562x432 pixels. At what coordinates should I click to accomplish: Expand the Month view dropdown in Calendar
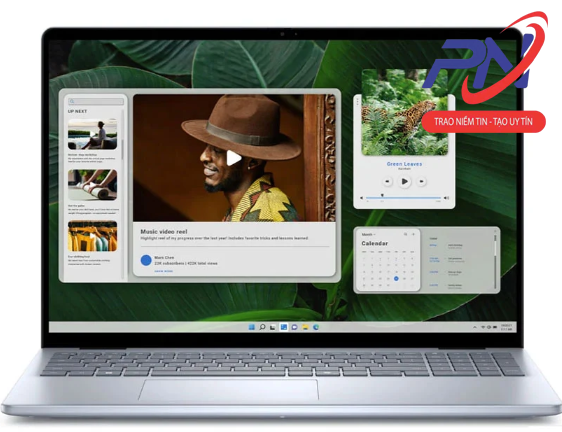[368, 234]
